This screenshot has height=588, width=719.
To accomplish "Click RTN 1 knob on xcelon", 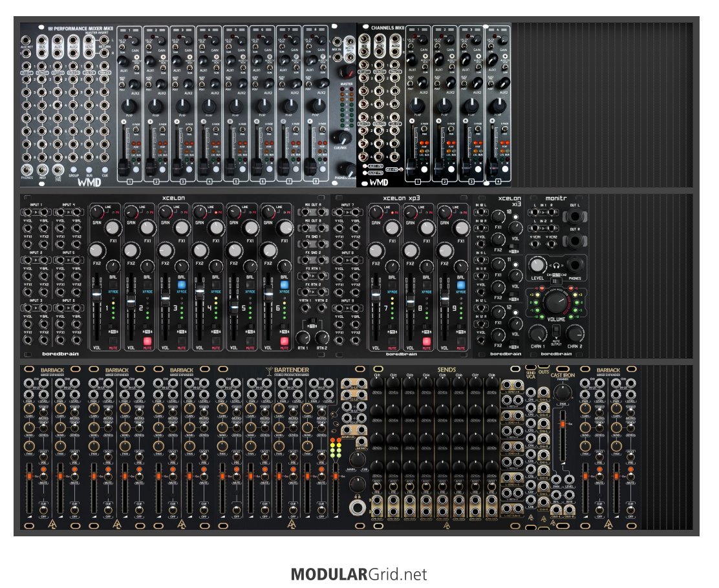I will pos(303,338).
